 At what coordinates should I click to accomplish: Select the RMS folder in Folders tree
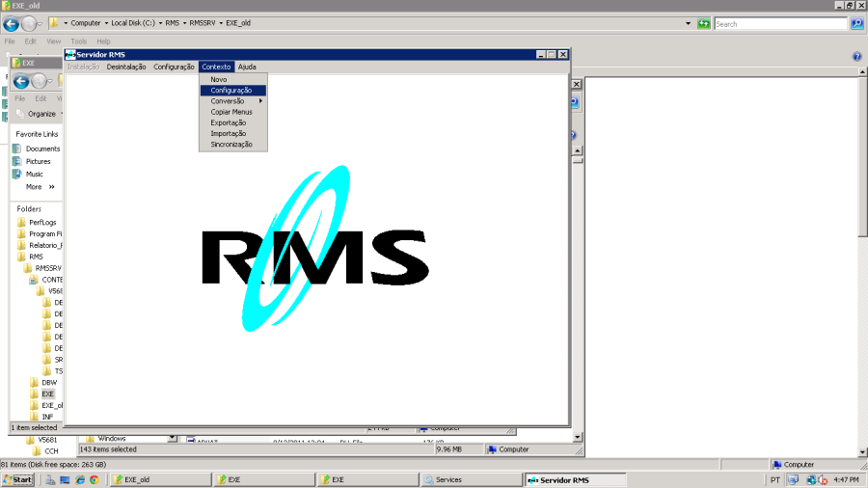click(x=36, y=257)
